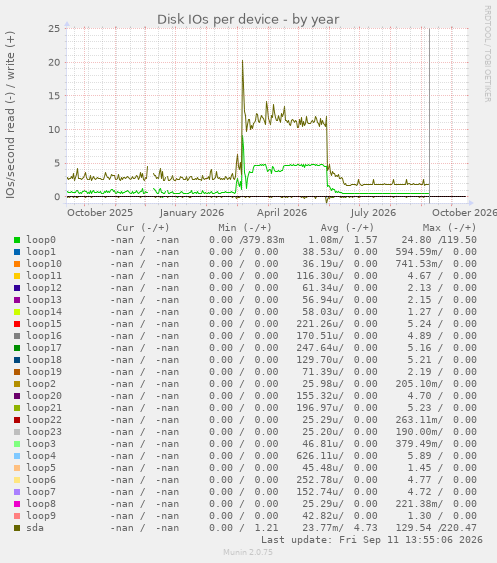Image resolution: width=497 pixels, height=563 pixels.
Task: Click the loop22 max value '263.11m'
Action: [x=417, y=420]
